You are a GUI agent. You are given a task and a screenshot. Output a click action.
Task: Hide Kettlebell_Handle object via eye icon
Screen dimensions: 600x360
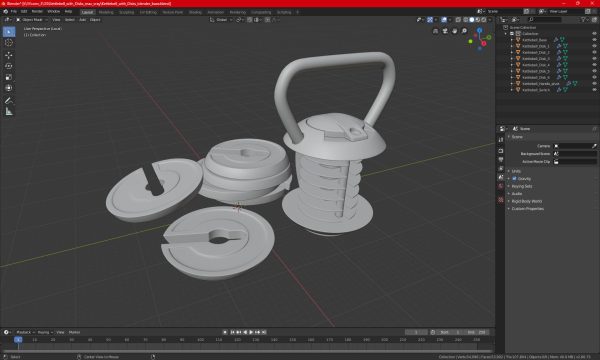click(x=594, y=83)
